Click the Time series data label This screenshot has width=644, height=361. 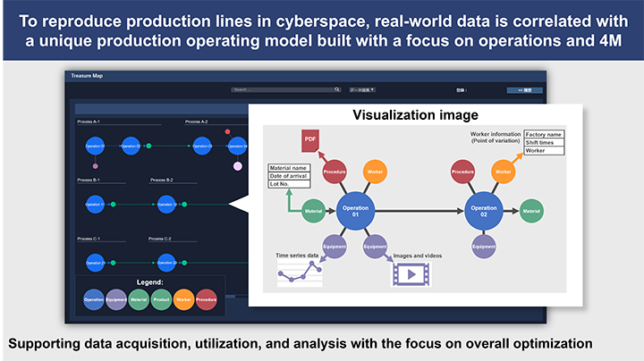(x=297, y=256)
